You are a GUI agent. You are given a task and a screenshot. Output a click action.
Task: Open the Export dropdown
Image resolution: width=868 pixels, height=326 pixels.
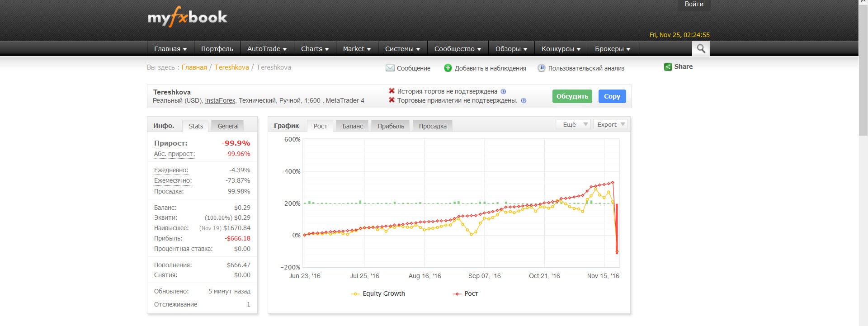coord(610,124)
